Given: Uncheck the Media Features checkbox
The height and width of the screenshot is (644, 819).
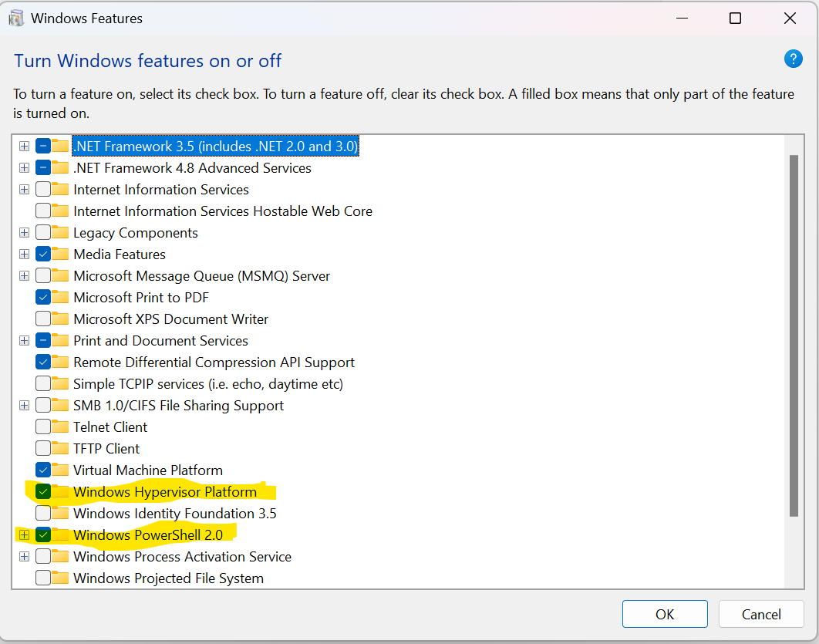Looking at the screenshot, I should coord(43,254).
